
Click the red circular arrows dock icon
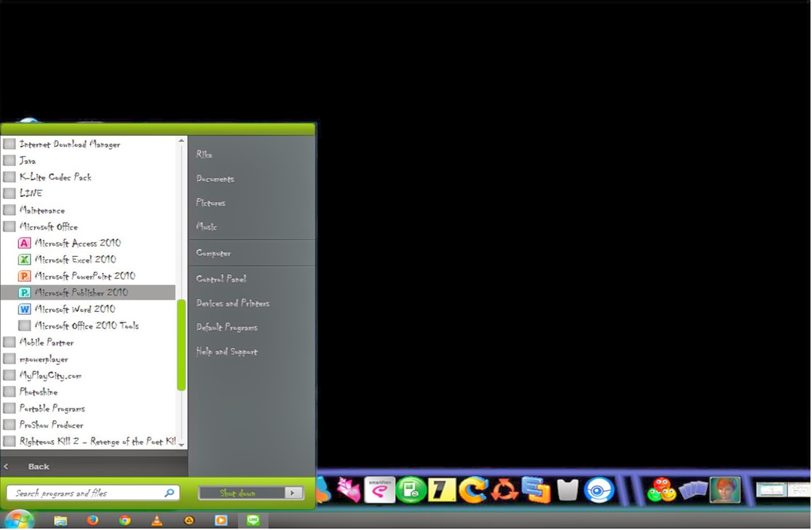click(x=504, y=490)
